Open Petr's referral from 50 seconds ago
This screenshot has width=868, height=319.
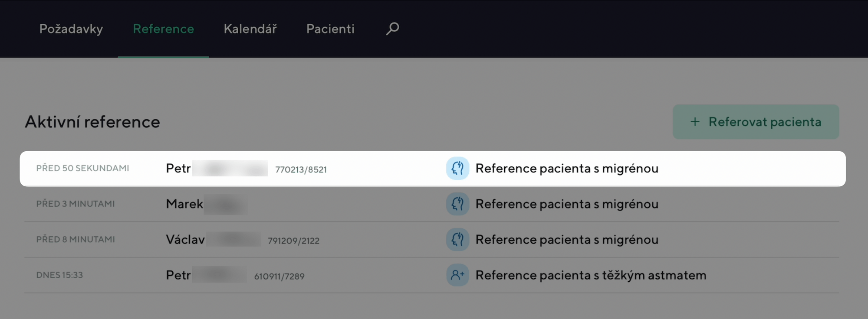[x=178, y=168]
